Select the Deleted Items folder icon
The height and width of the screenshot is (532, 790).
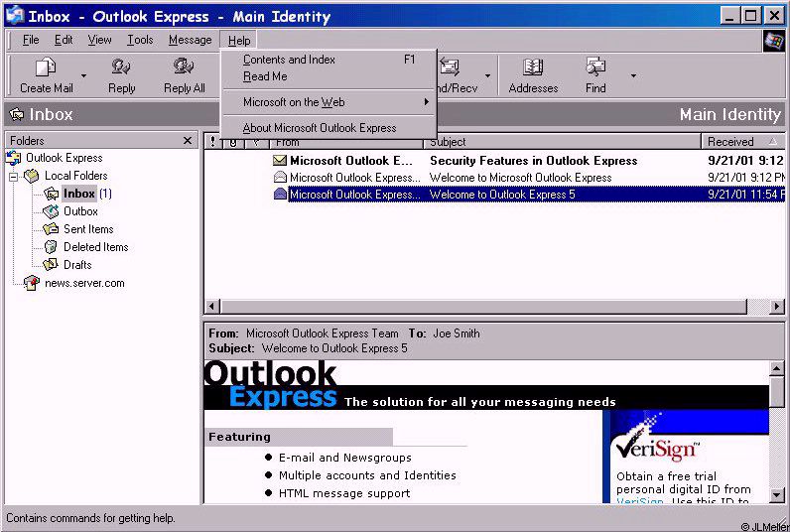pos(51,247)
